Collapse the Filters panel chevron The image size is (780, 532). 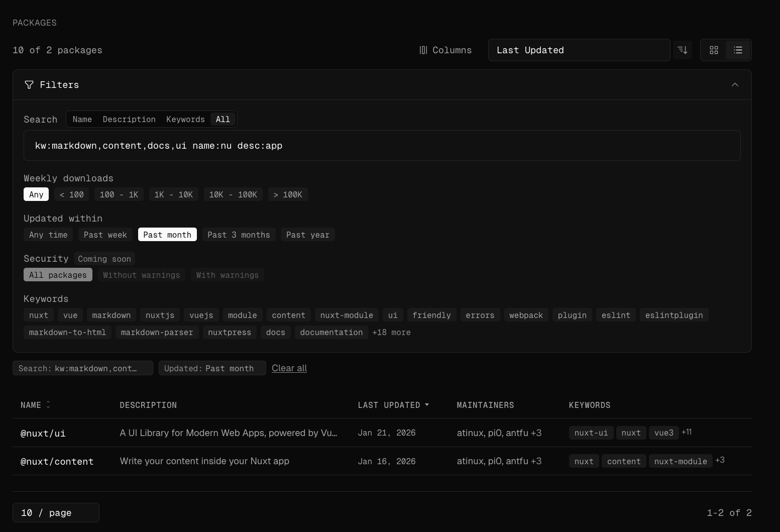click(735, 85)
